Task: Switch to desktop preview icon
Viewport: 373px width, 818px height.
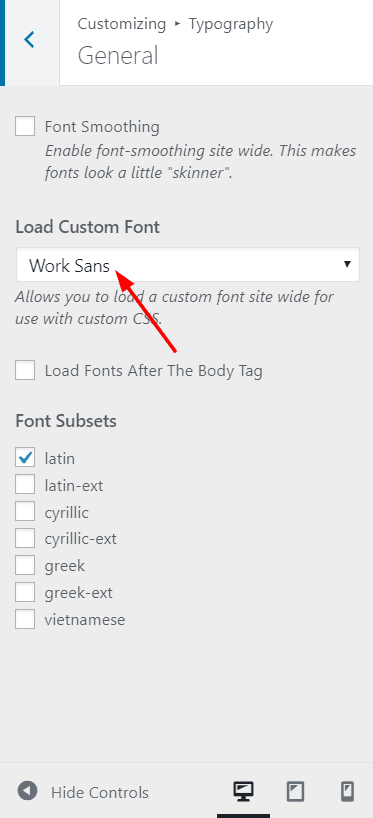Action: [x=243, y=791]
